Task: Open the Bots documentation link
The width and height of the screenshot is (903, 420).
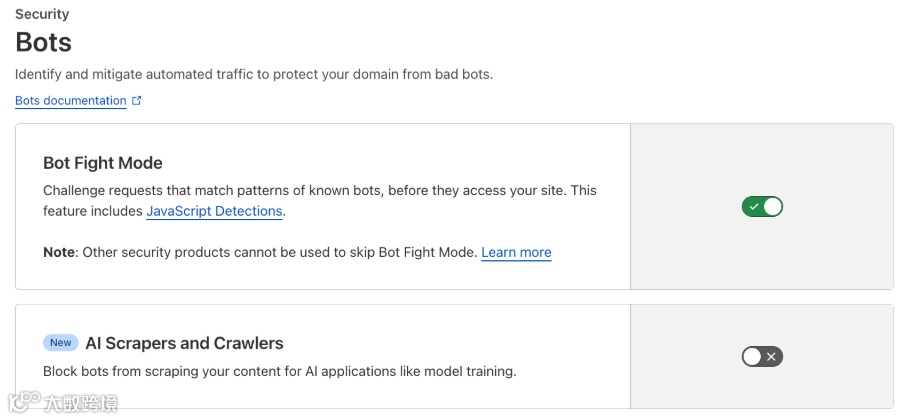Action: pos(70,101)
